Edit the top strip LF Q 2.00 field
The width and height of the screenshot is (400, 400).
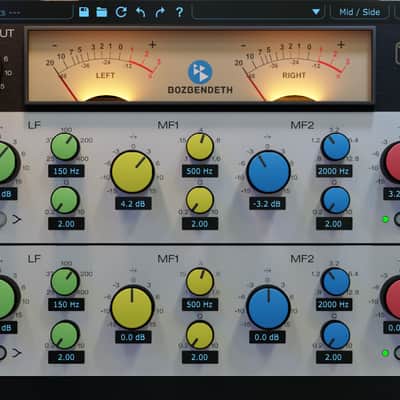click(x=66, y=224)
